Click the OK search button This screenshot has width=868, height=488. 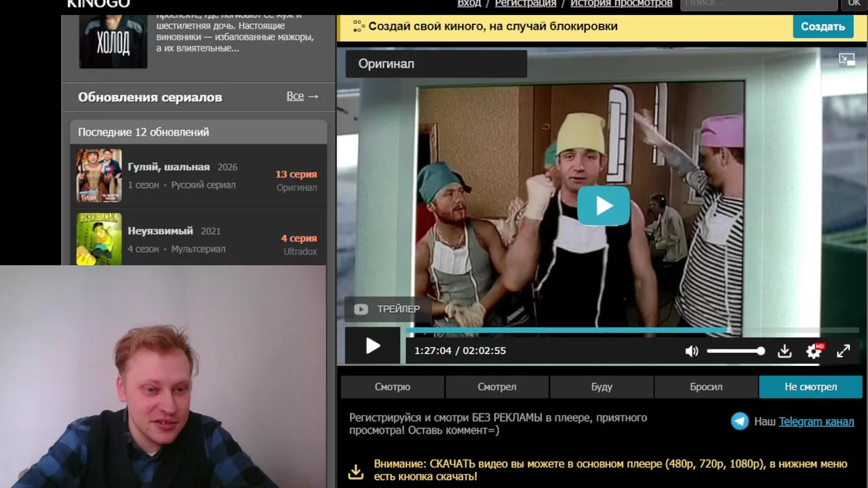[854, 4]
